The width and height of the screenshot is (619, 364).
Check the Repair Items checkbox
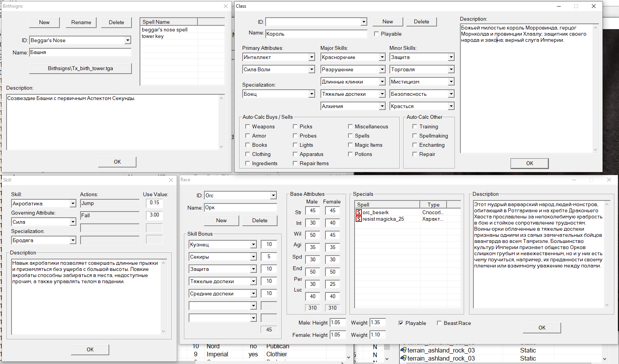295,163
